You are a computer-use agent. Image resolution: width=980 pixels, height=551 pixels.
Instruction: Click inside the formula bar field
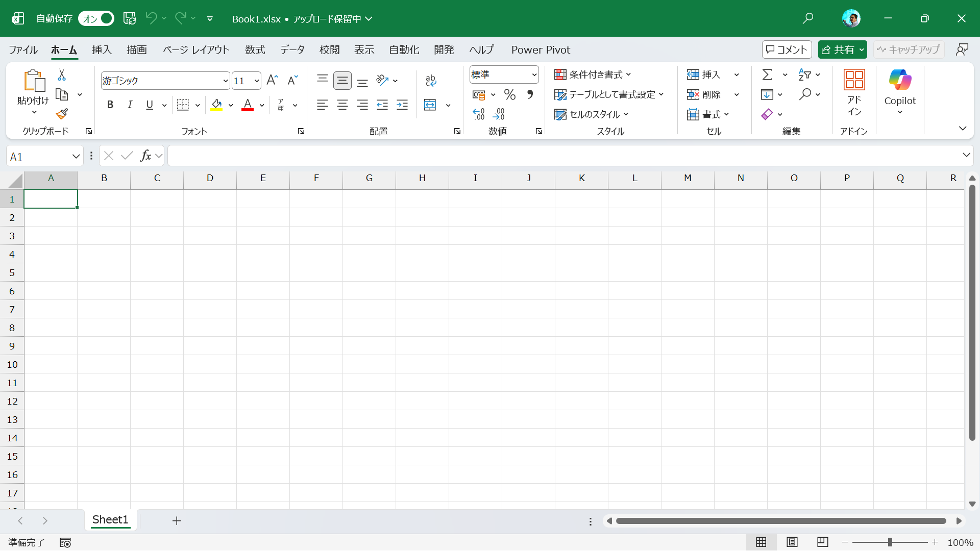click(561, 156)
